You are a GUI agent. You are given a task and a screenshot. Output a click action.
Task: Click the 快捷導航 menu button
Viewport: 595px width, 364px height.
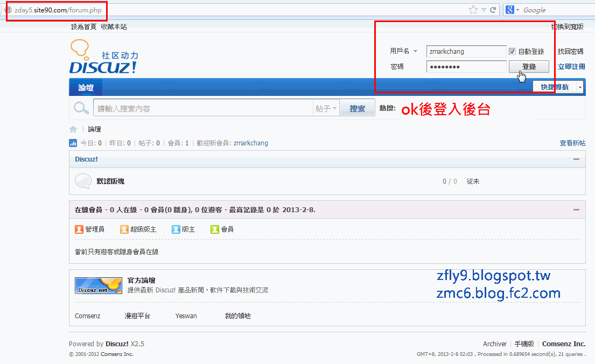click(x=555, y=87)
